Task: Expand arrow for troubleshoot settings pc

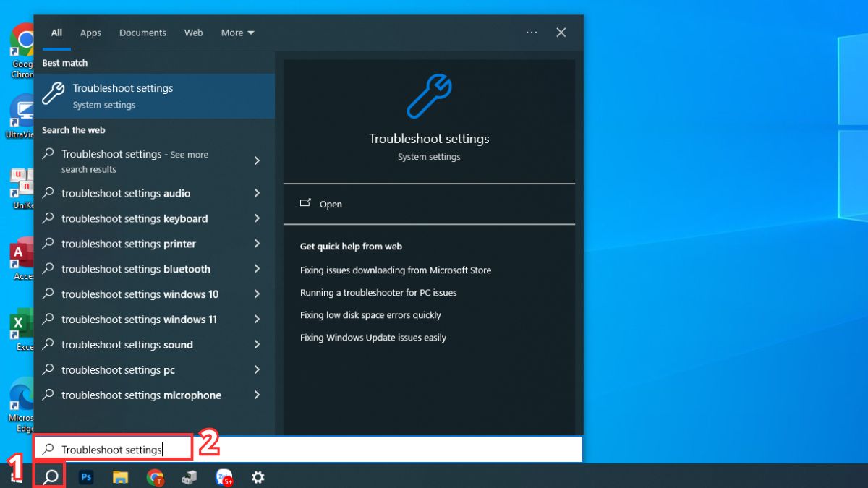Action: tap(257, 370)
